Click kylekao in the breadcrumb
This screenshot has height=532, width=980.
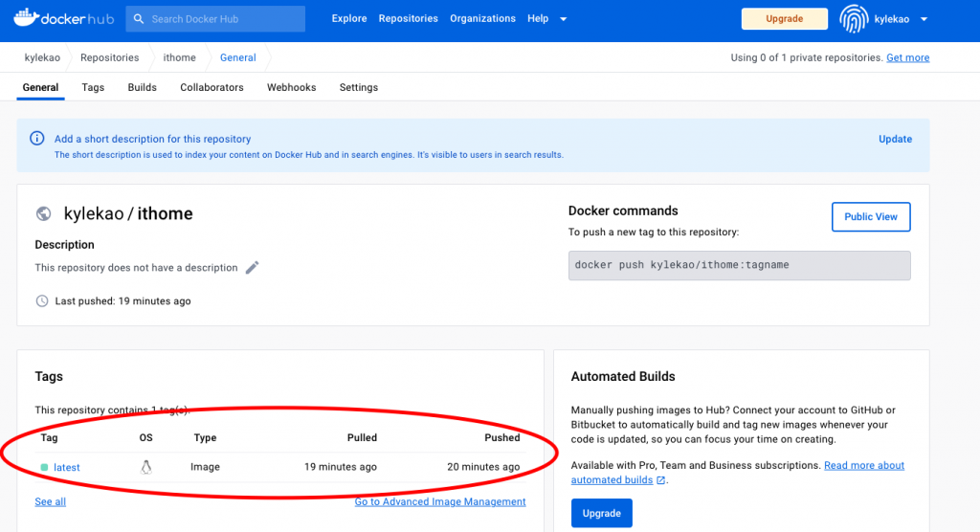42,57
